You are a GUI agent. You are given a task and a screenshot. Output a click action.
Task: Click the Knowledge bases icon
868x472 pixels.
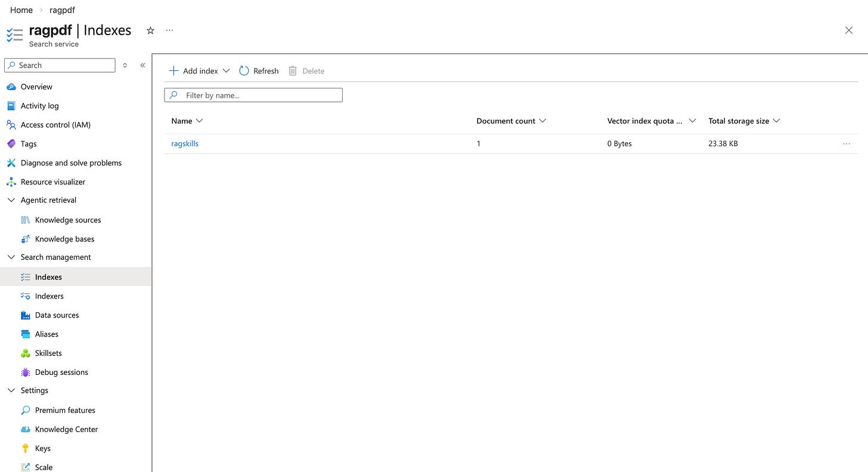pyautogui.click(x=25, y=239)
